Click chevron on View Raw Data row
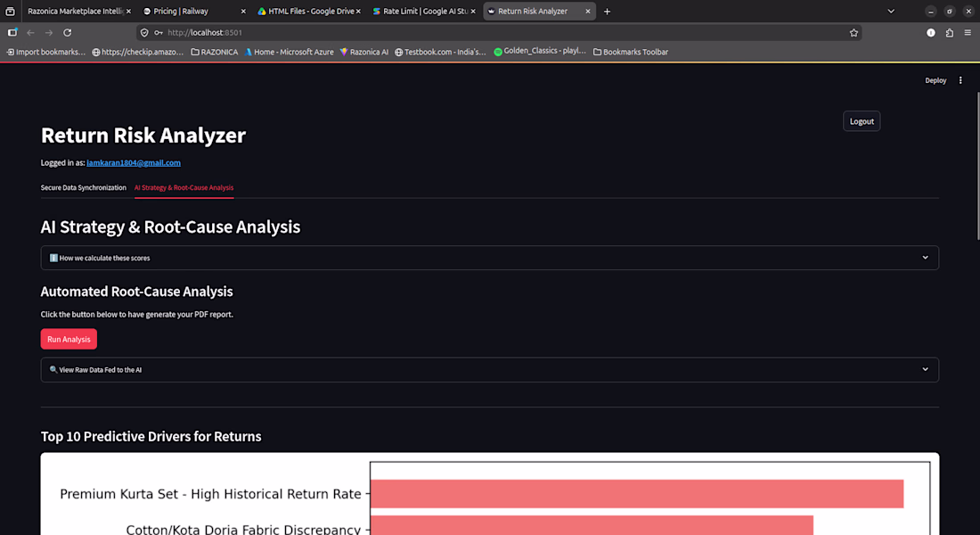980x535 pixels. coord(925,370)
